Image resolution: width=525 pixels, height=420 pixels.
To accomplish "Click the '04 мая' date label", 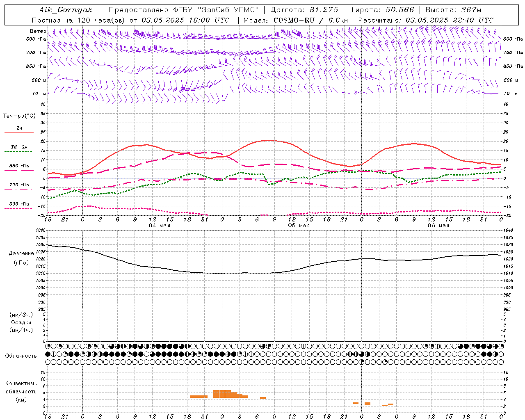I will pos(159,226).
